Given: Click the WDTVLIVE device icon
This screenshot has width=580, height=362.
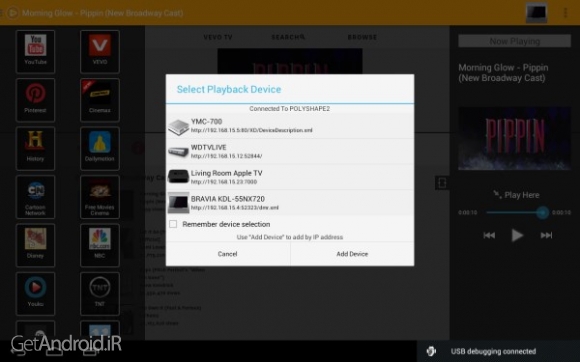Looking at the screenshot, I should point(179,152).
